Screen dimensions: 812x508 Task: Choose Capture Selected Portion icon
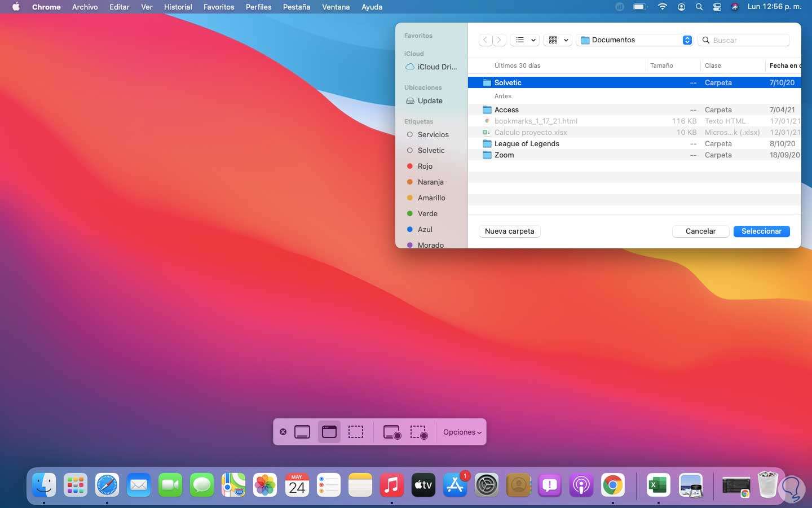[x=356, y=432]
